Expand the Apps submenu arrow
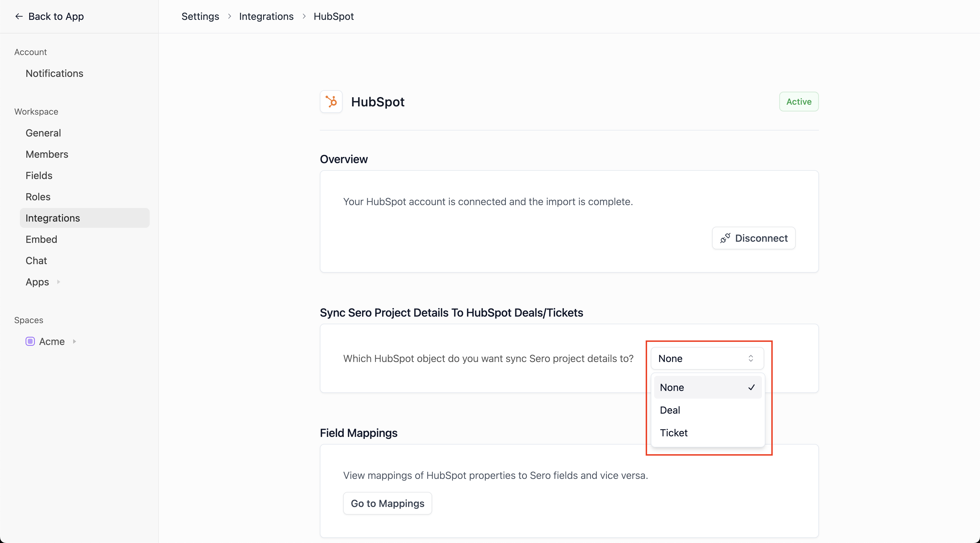The image size is (980, 543). 59,282
